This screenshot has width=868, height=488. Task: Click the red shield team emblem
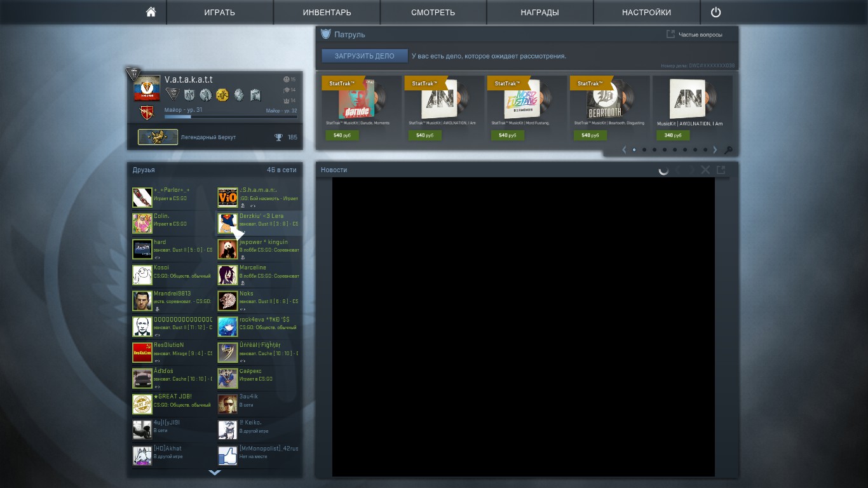coord(146,113)
